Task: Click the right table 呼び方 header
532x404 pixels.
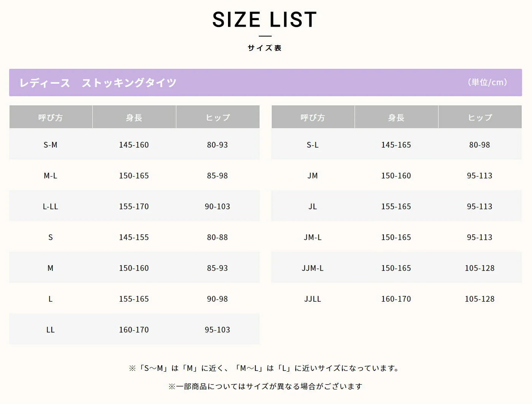Action: coord(313,118)
